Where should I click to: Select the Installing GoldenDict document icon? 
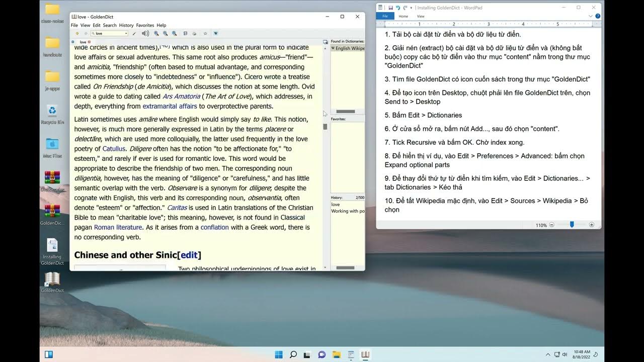pyautogui.click(x=52, y=251)
